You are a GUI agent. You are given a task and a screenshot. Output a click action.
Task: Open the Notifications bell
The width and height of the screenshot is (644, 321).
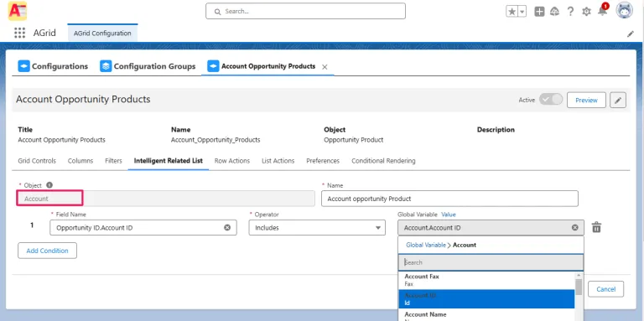(603, 11)
